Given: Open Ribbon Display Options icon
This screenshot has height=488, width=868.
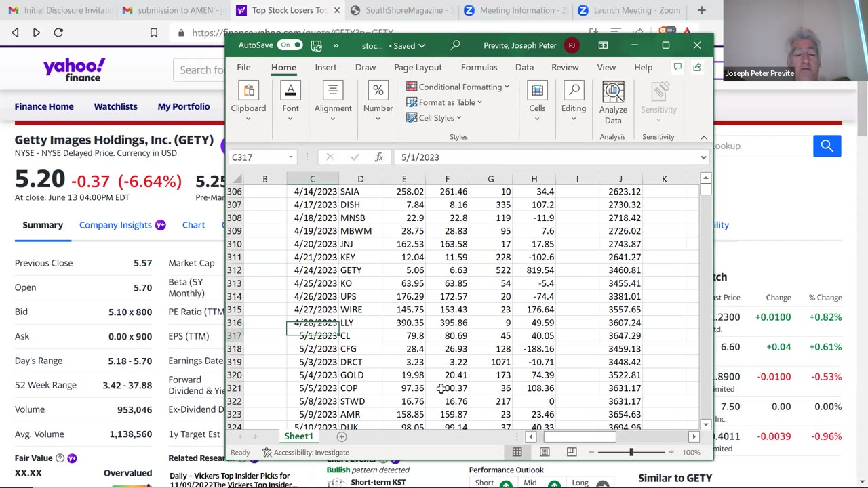Looking at the screenshot, I should (x=603, y=45).
